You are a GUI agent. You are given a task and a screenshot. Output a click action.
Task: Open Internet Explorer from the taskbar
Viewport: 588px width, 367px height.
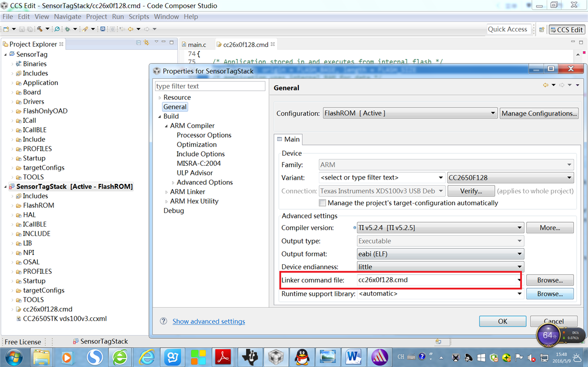[147, 357]
